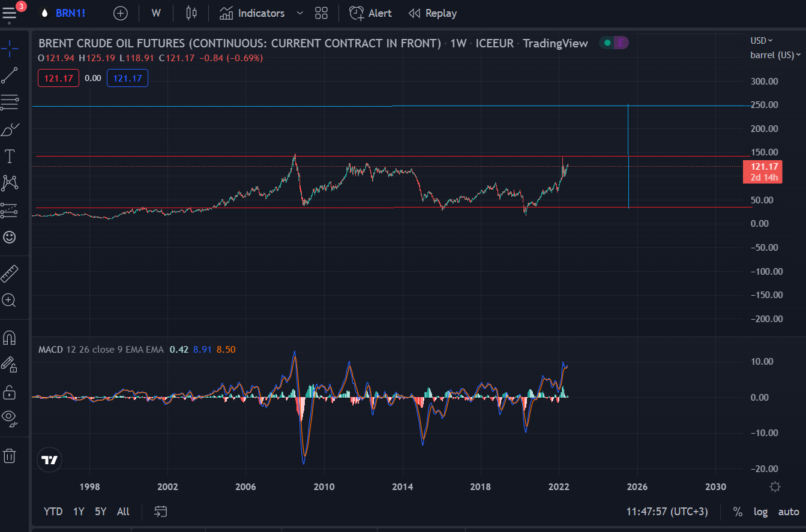
Task: Open the layout grid selector
Action: [x=321, y=13]
